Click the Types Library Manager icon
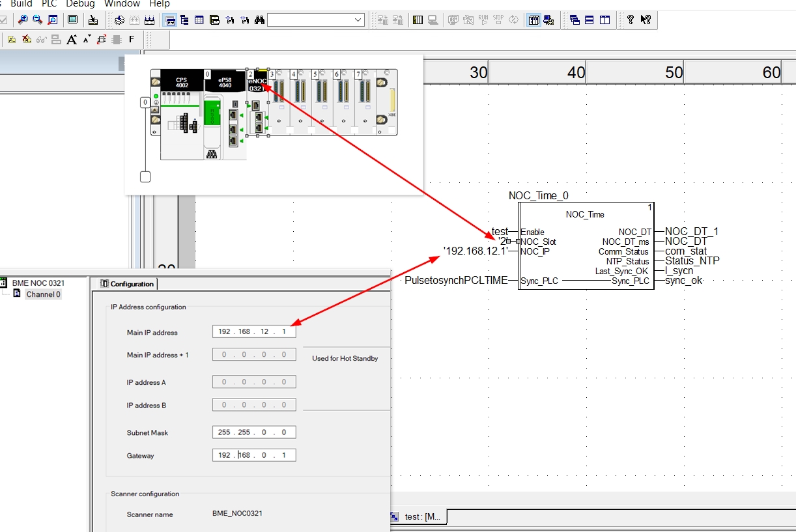The width and height of the screenshot is (796, 532). tap(214, 20)
